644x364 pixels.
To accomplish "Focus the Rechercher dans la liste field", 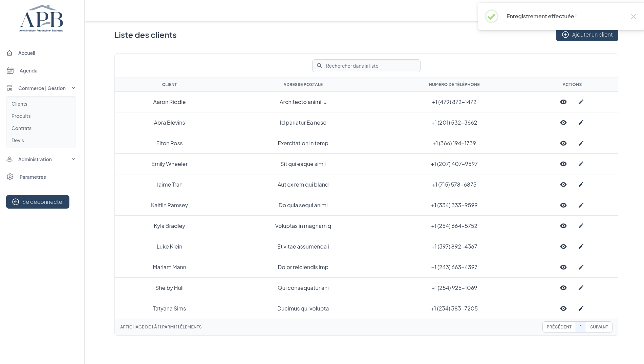I will (366, 66).
